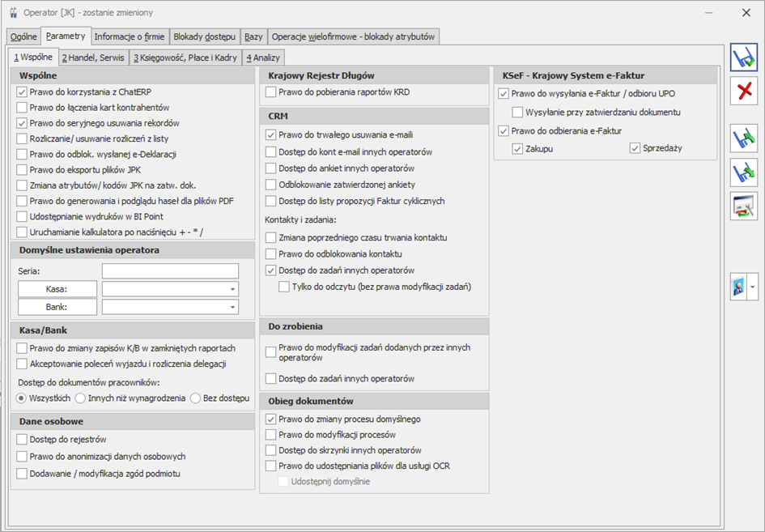Image resolution: width=765 pixels, height=532 pixels.
Task: Click the floppy disk icon with outgoing green arrow
Action: pos(743,138)
